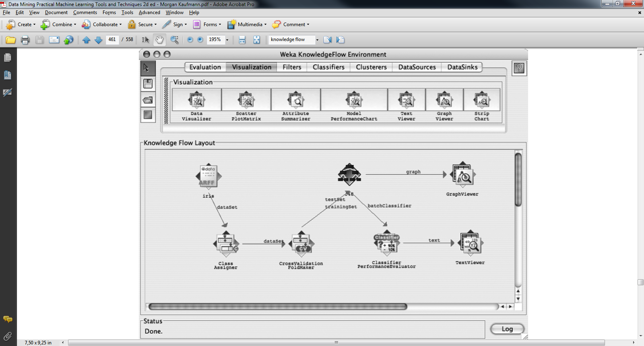644x346 pixels.
Task: Find previous search result icon
Action: (x=328, y=40)
